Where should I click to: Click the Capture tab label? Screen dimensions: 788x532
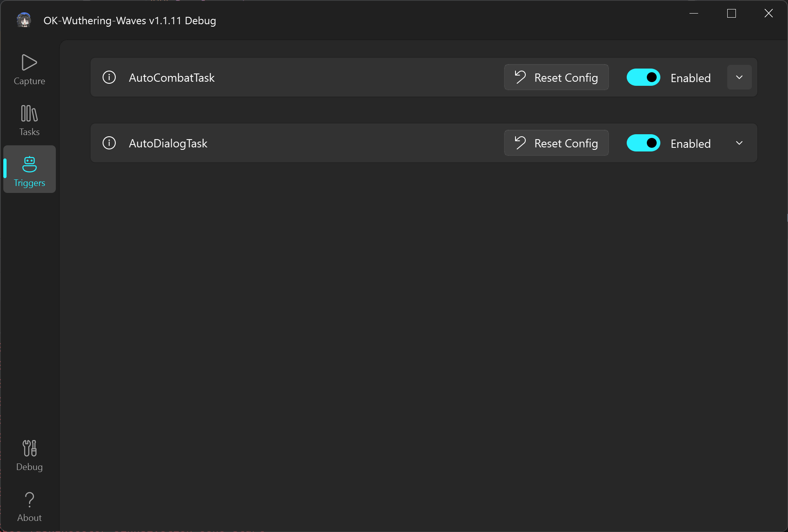29,81
